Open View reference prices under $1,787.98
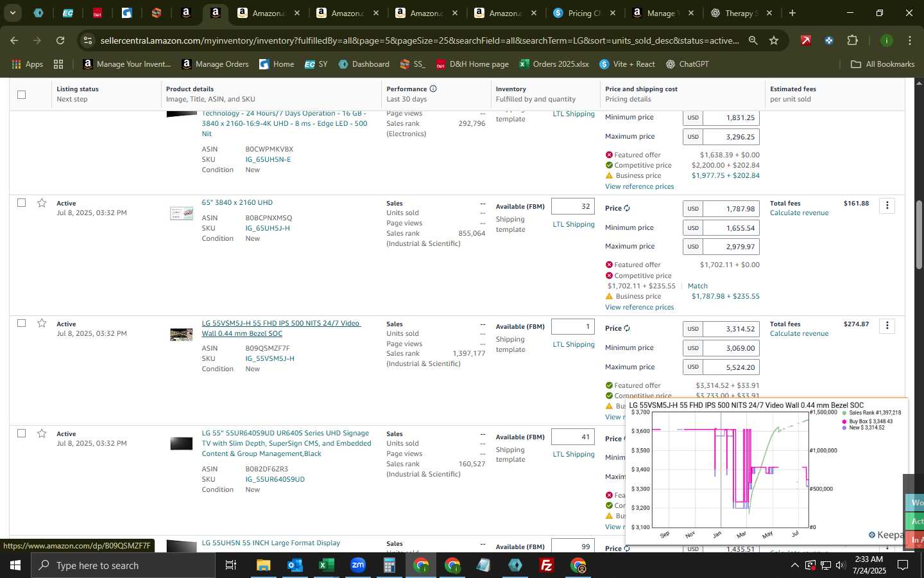 pyautogui.click(x=639, y=307)
